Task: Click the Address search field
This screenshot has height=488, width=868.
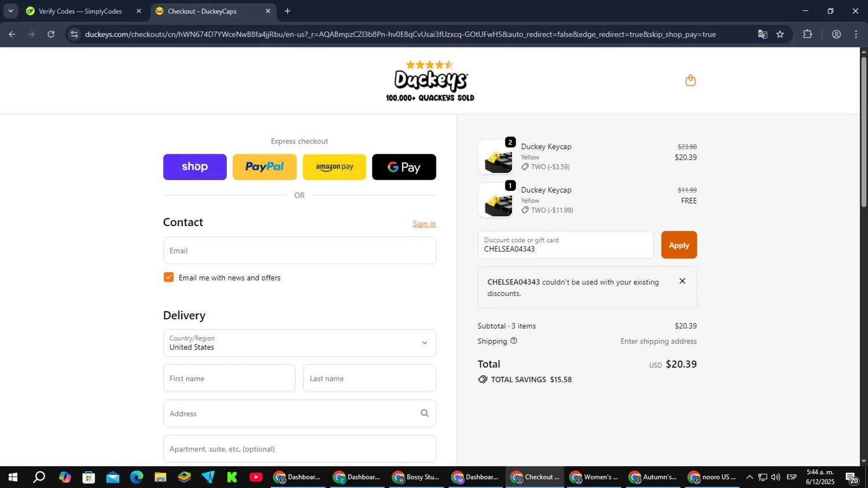Action: 300,413
